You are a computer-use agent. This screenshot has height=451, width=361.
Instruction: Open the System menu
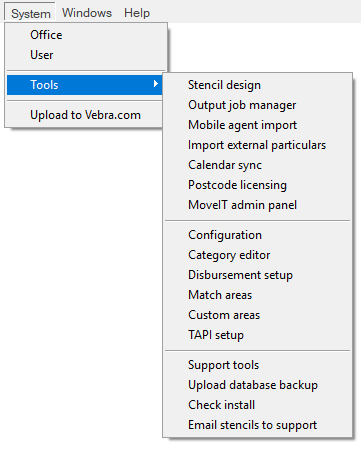(x=30, y=13)
